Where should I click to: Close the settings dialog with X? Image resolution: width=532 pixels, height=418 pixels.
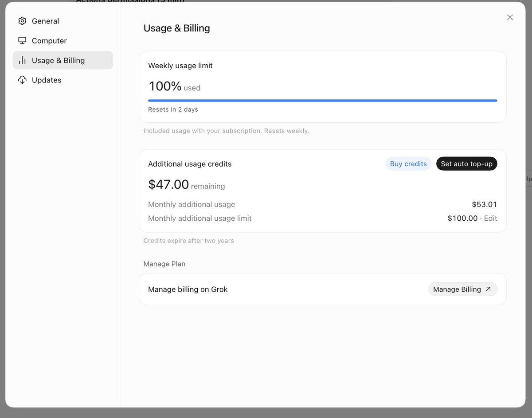510,17
